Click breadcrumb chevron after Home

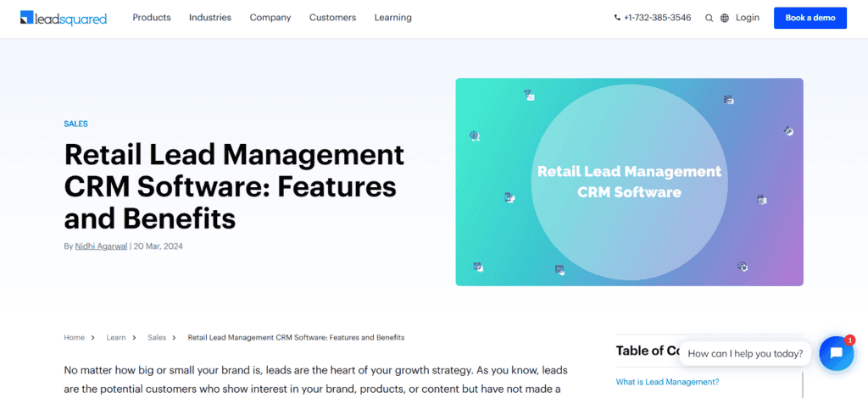[92, 338]
